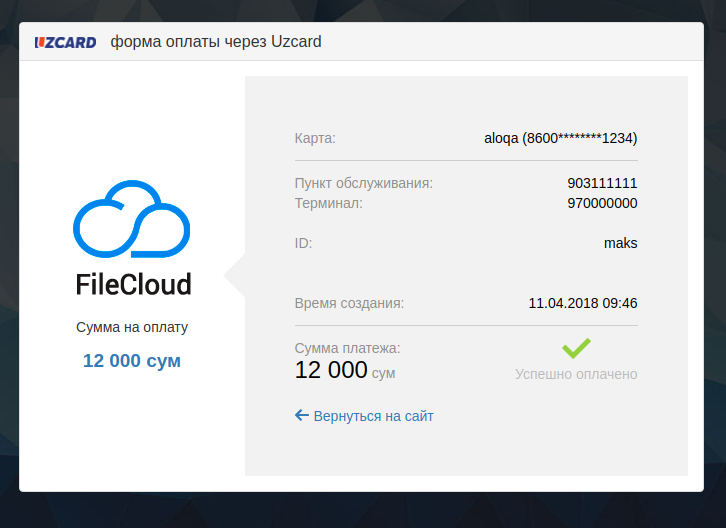Viewport: 726px width, 528px height.
Task: Click the service point number 903111111
Action: [x=602, y=183]
